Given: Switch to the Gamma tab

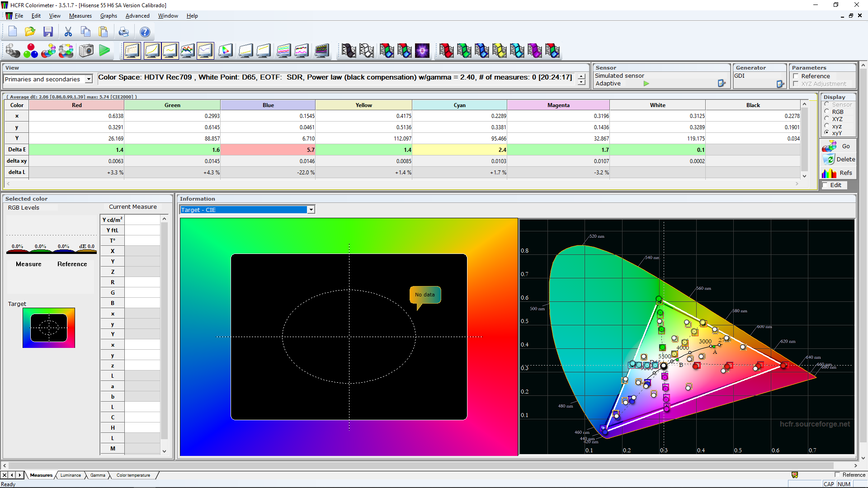Looking at the screenshot, I should pos(97,475).
